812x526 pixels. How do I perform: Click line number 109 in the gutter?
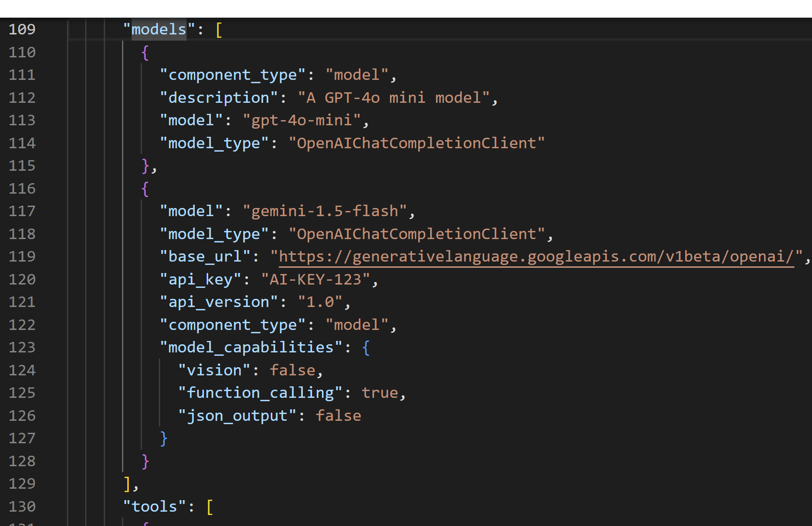[x=22, y=29]
